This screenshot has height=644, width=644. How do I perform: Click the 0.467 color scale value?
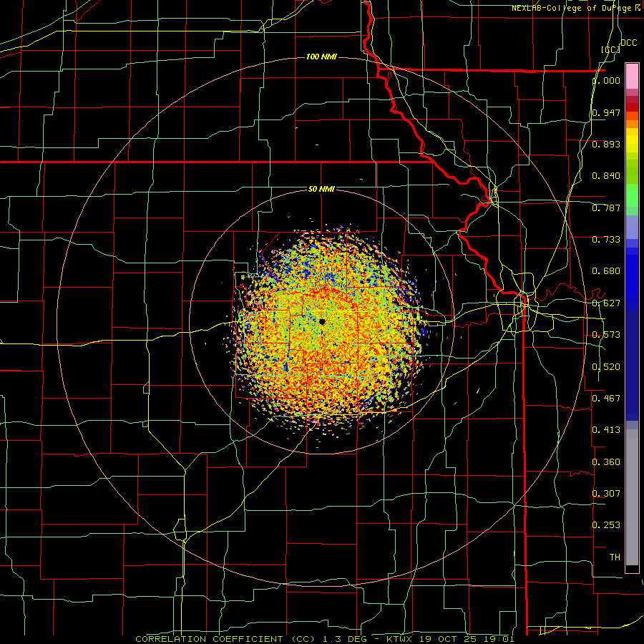point(606,399)
